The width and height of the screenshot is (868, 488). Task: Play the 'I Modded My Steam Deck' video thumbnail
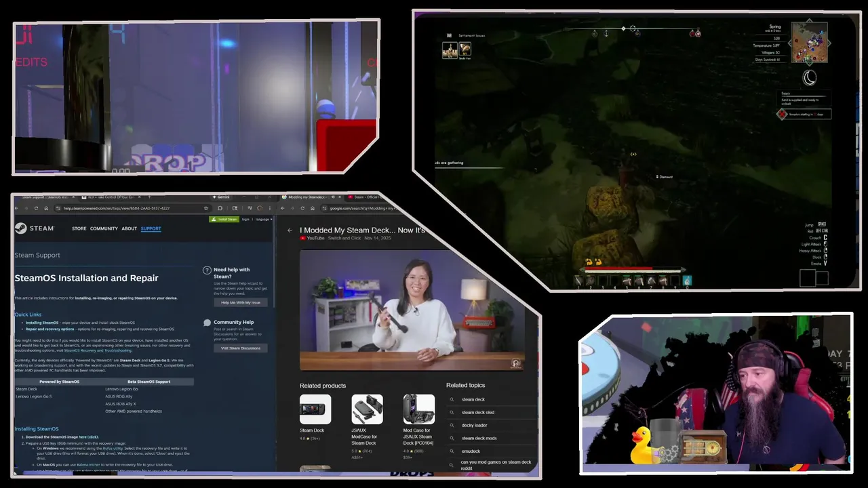[x=412, y=310]
